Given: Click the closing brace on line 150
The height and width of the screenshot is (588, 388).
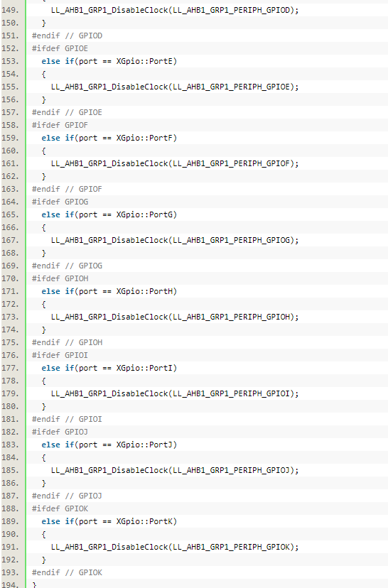Looking at the screenshot, I should pos(44,23).
